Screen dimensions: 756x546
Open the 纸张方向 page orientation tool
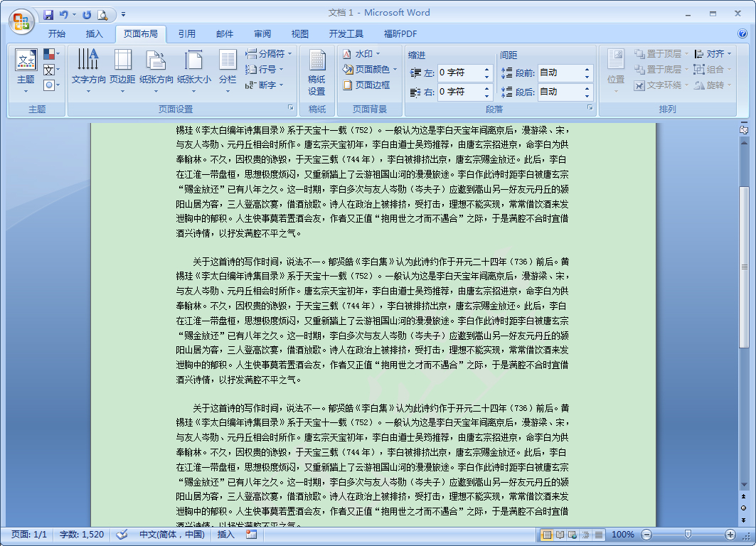157,68
